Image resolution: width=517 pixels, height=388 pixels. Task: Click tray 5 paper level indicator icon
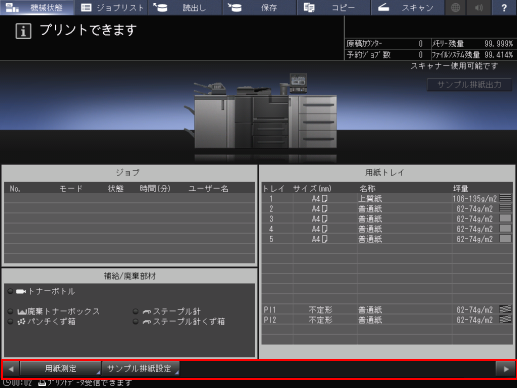point(505,239)
